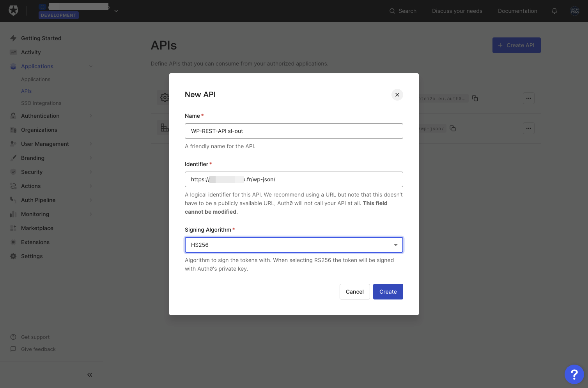Viewport: 588px width, 388px height.
Task: Open the first API row options menu
Action: click(x=529, y=98)
